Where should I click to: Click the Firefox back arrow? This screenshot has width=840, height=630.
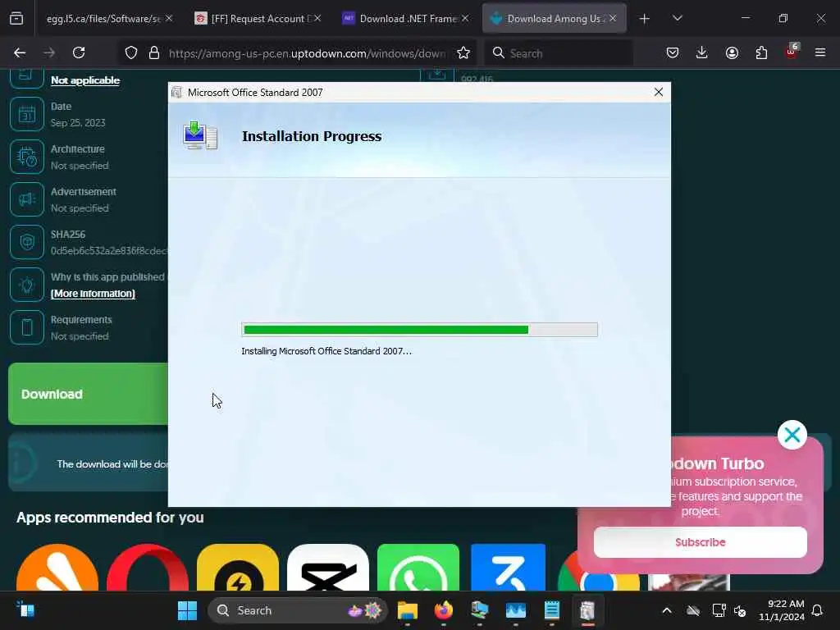[20, 52]
